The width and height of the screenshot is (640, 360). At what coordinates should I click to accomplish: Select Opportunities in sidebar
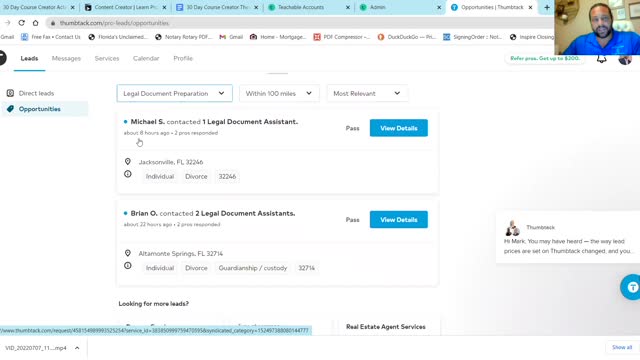45,109
